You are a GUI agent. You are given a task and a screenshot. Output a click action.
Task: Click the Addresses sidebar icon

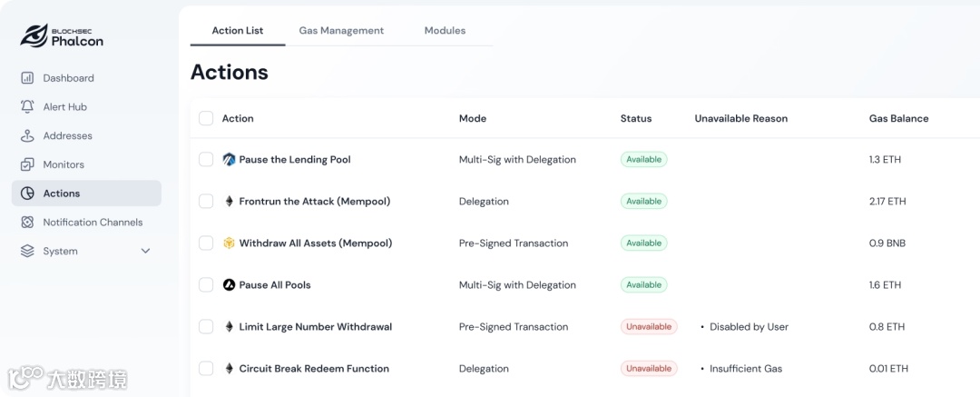point(27,136)
